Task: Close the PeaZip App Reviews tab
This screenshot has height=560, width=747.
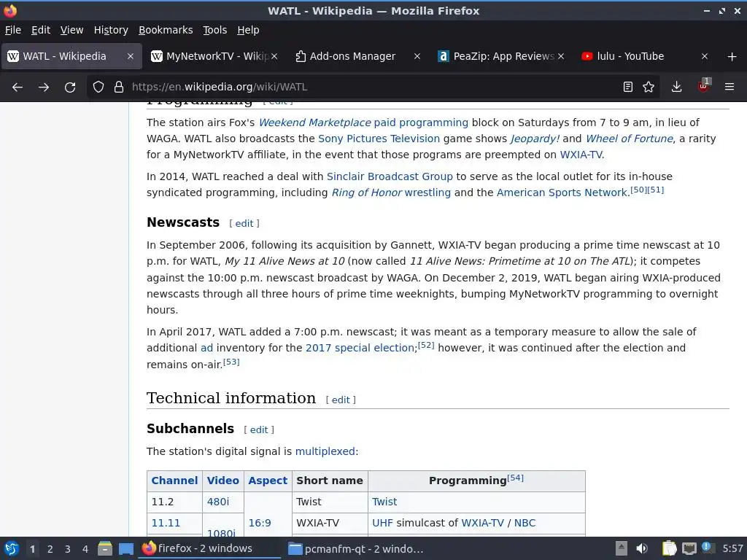Action: click(x=561, y=56)
